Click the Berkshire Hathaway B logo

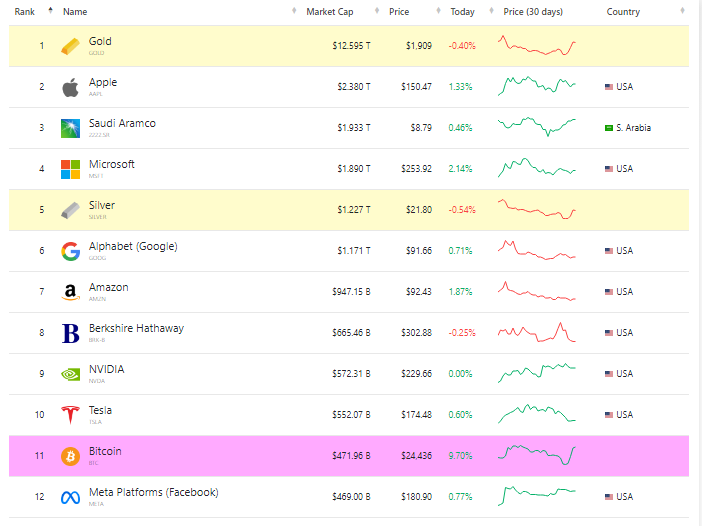(x=70, y=334)
